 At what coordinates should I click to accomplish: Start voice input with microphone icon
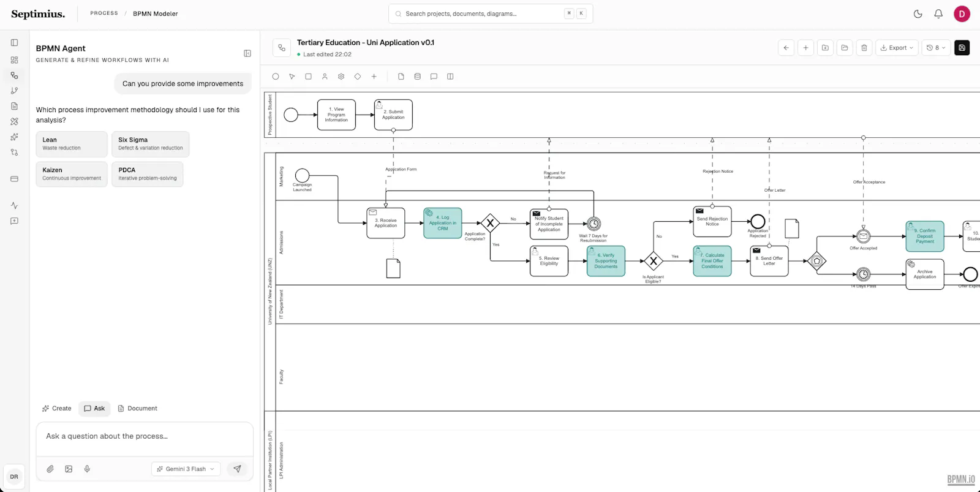point(87,469)
